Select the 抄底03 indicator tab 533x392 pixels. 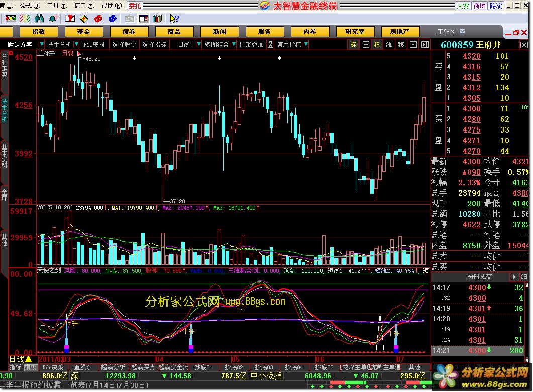(264, 367)
